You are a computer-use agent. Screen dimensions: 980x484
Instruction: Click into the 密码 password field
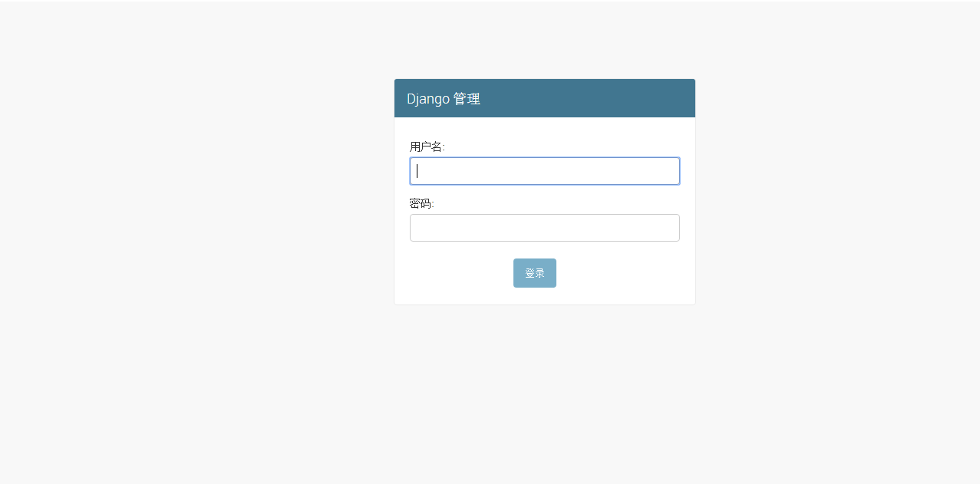[545, 228]
